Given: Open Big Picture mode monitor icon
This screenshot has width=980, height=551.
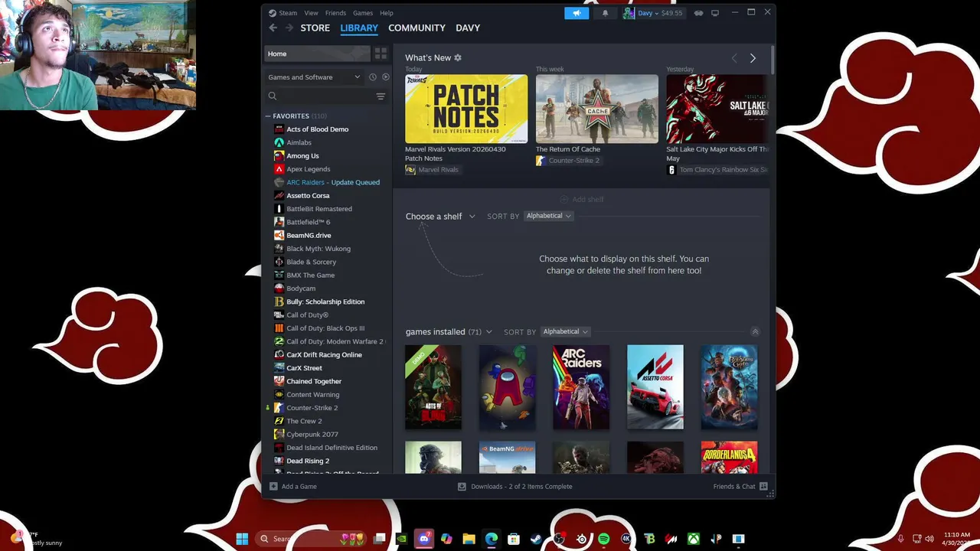Looking at the screenshot, I should (715, 13).
